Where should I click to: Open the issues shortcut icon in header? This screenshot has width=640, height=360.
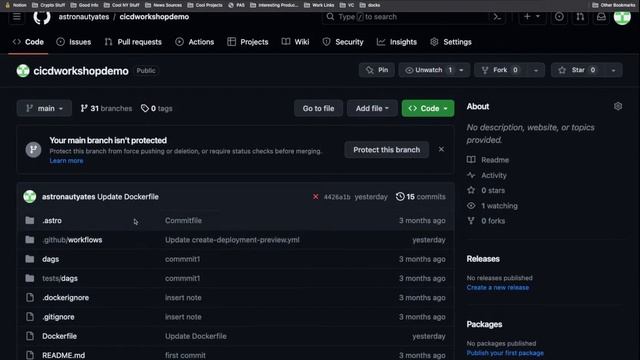[559, 17]
